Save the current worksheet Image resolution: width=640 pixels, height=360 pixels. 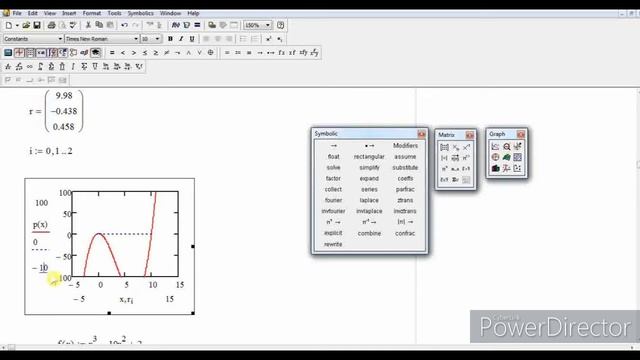(37, 25)
